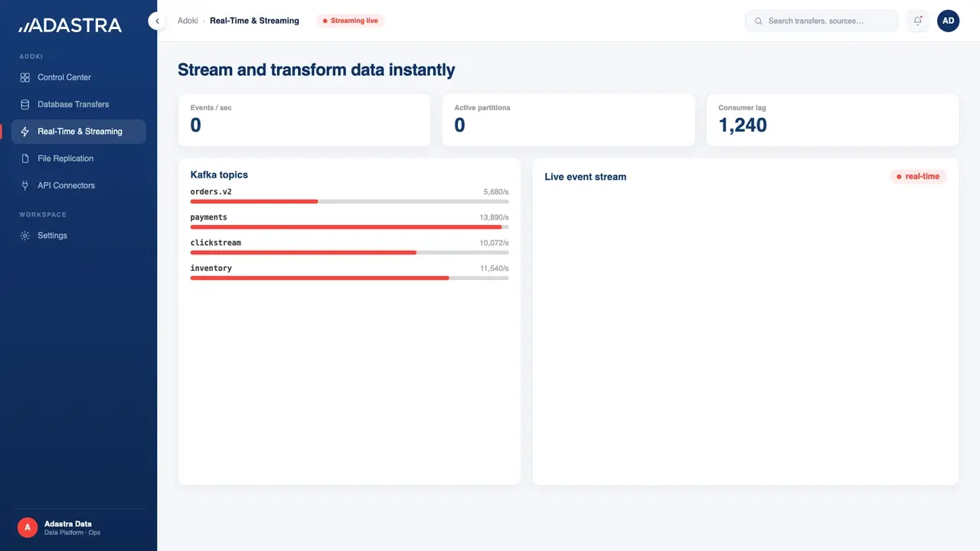
Task: Click the Live event stream heading
Action: click(586, 177)
